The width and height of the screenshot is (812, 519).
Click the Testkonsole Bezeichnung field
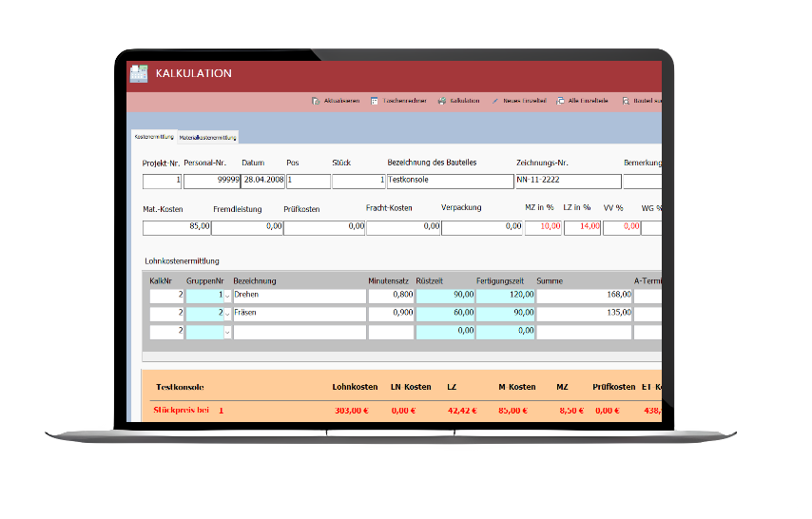pyautogui.click(x=450, y=181)
